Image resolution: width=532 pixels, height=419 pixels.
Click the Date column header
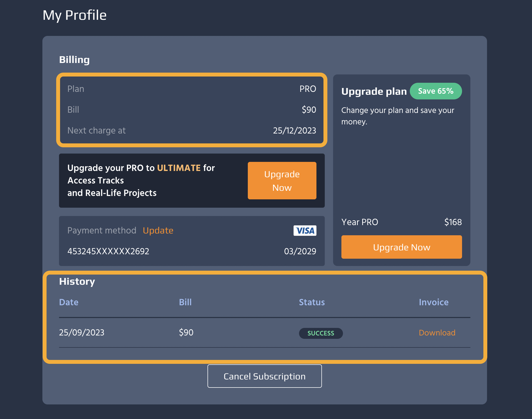click(x=69, y=302)
